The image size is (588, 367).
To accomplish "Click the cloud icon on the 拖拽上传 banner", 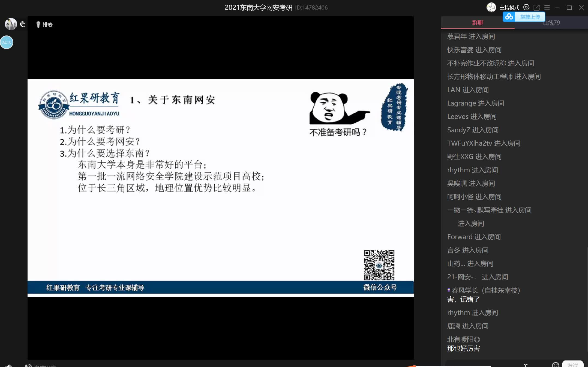I will pos(509,17).
